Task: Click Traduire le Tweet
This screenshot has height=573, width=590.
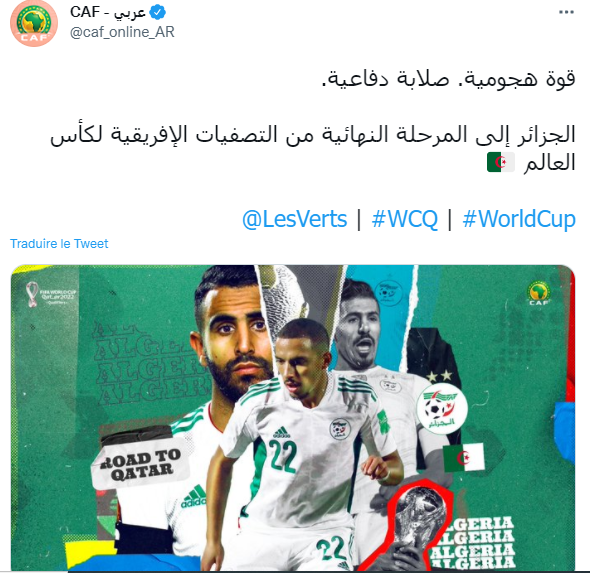Action: click(59, 244)
